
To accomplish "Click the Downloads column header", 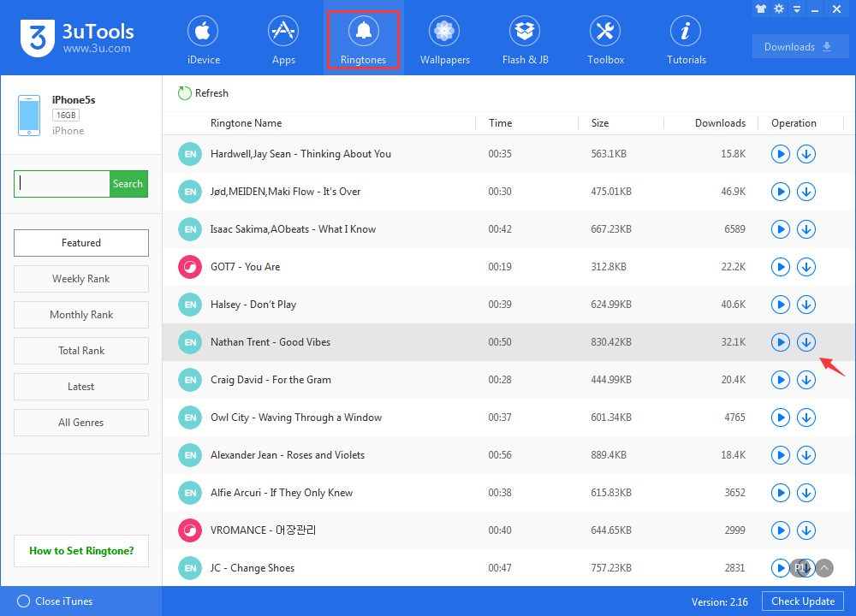I will click(720, 123).
